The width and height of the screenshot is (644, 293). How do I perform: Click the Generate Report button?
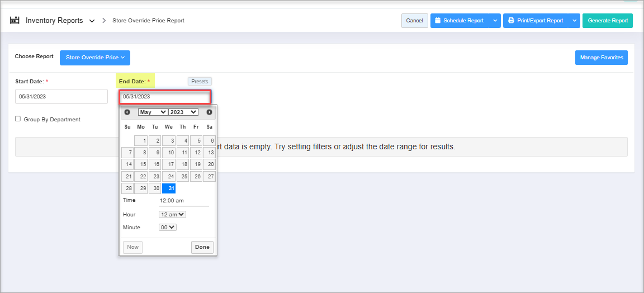pyautogui.click(x=608, y=21)
